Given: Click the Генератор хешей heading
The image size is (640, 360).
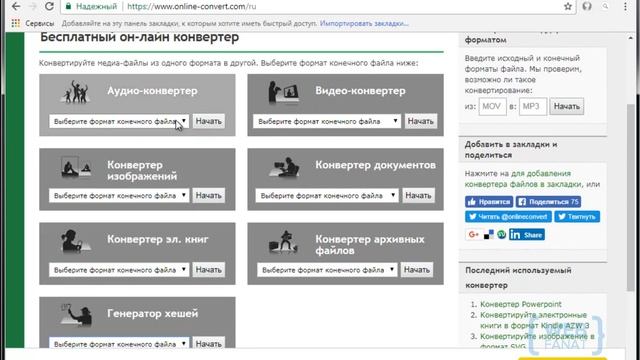Looking at the screenshot, I should (153, 313).
